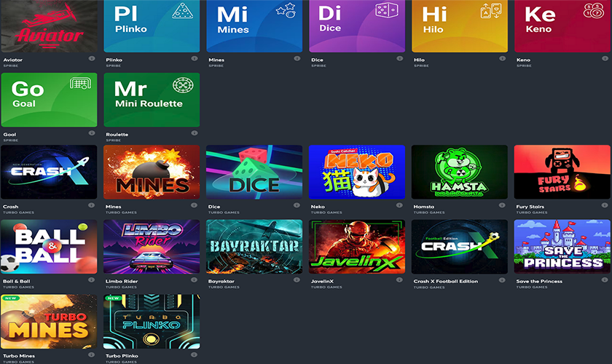The width and height of the screenshot is (612, 364).
Task: Click the 'Turbo Mines' title text
Action: click(x=19, y=356)
